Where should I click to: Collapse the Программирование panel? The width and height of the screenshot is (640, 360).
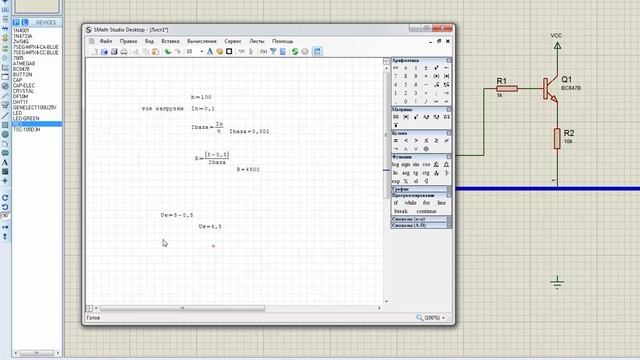449,196
